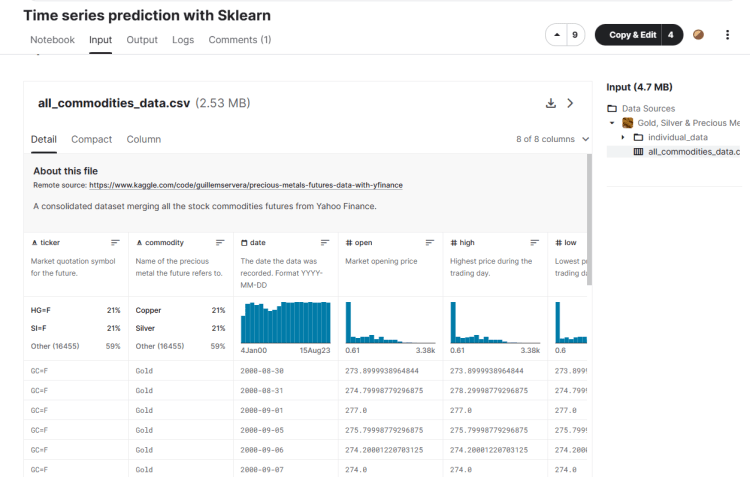Switch to the Compact view tab

91,139
